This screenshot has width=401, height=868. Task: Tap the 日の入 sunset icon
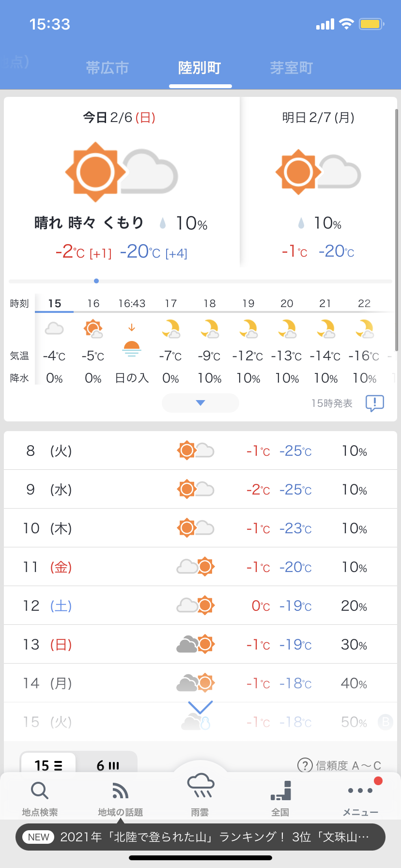click(132, 348)
